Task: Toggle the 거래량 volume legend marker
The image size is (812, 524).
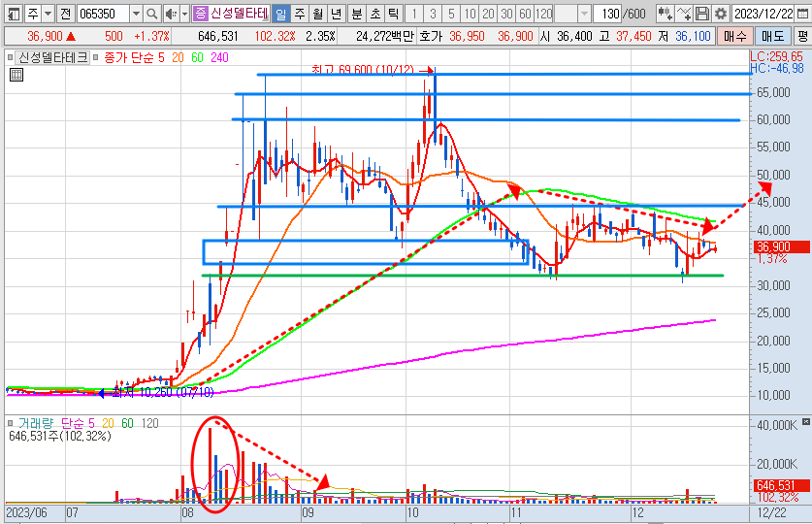Action: click(11, 423)
